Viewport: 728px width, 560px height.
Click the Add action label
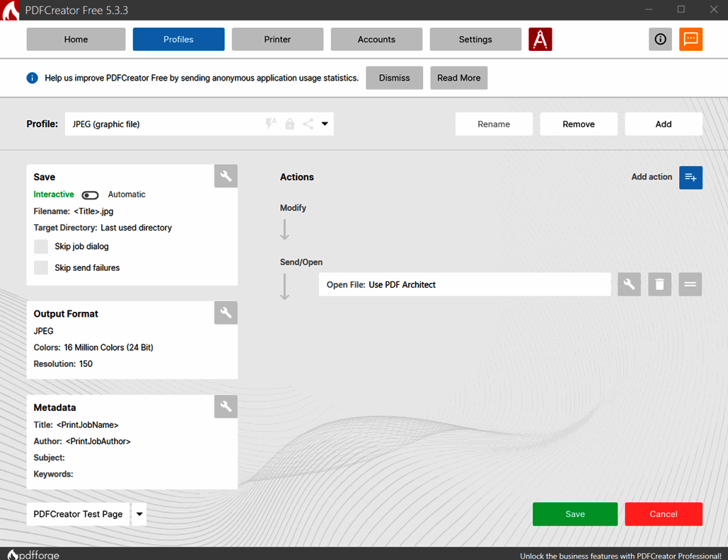coord(652,177)
